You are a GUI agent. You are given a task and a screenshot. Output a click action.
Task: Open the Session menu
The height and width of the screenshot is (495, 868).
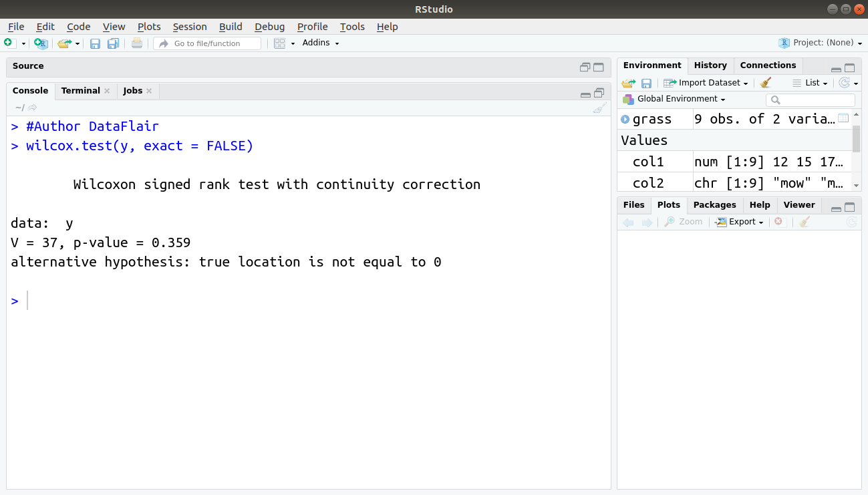pyautogui.click(x=189, y=27)
